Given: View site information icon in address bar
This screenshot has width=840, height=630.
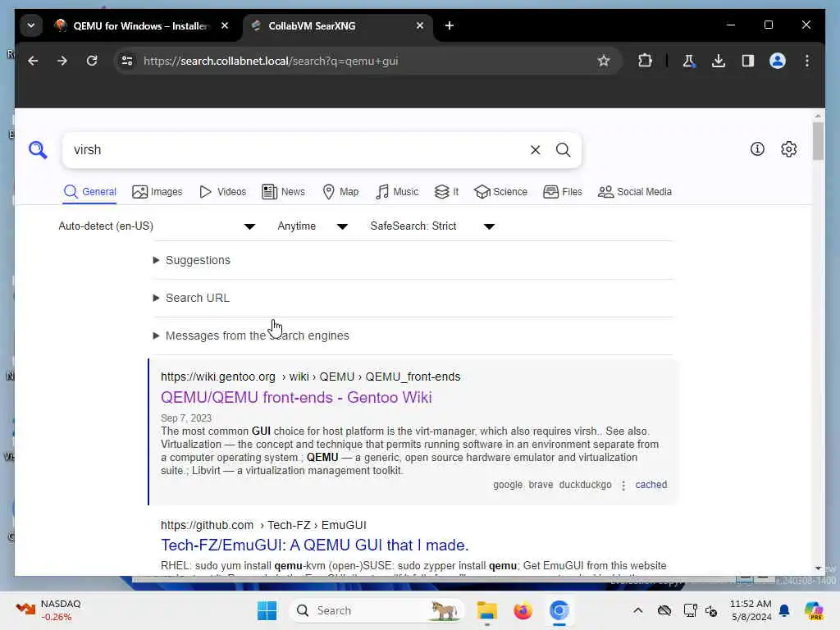Looking at the screenshot, I should pyautogui.click(x=127, y=61).
